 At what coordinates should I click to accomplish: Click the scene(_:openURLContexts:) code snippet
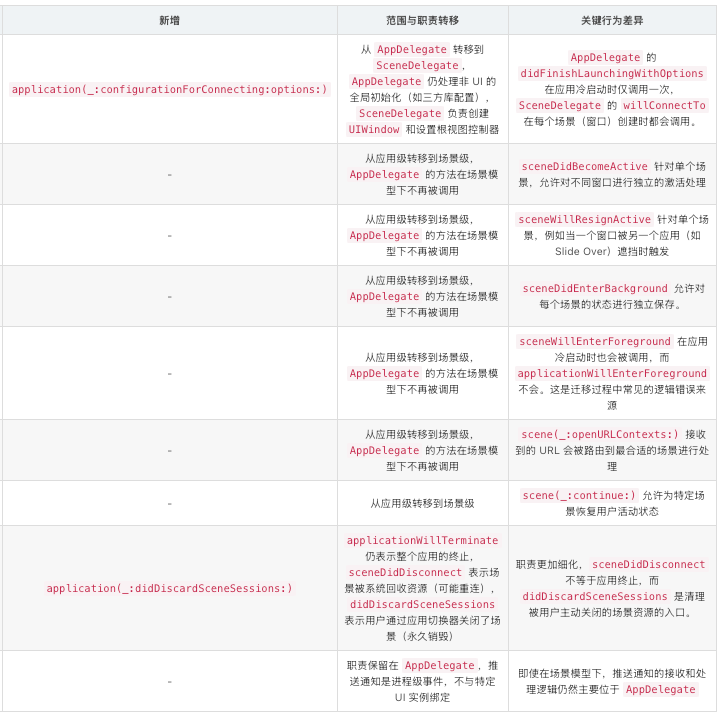tap(599, 434)
